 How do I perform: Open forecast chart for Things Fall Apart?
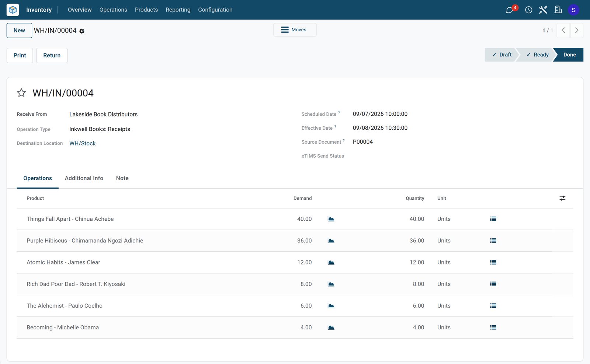(x=331, y=219)
